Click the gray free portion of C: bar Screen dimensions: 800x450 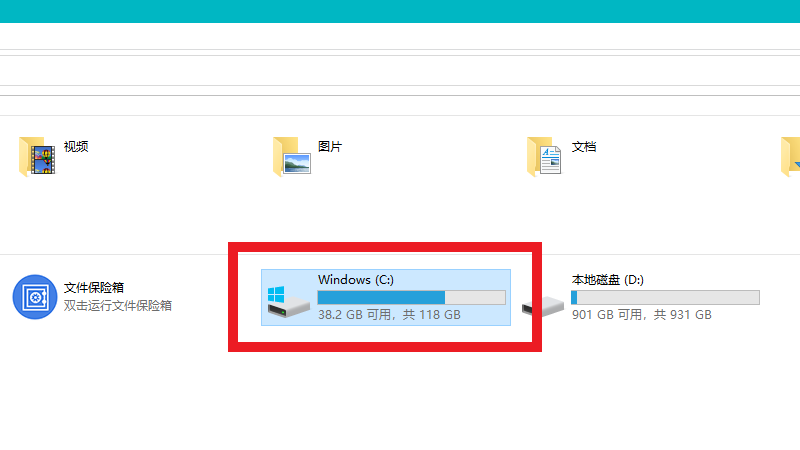(x=475, y=297)
